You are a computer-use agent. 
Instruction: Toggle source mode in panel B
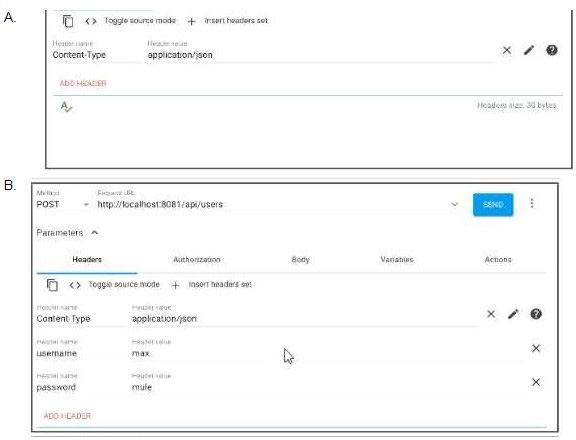pos(115,285)
